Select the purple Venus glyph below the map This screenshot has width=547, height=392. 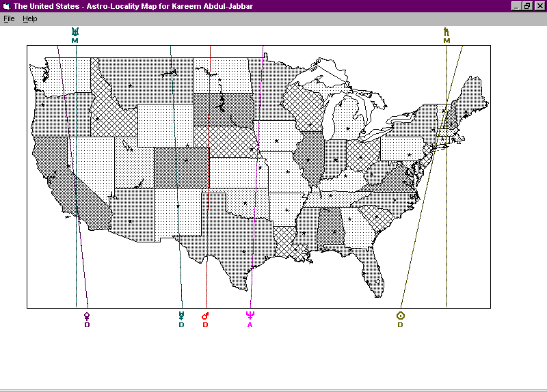click(x=87, y=316)
